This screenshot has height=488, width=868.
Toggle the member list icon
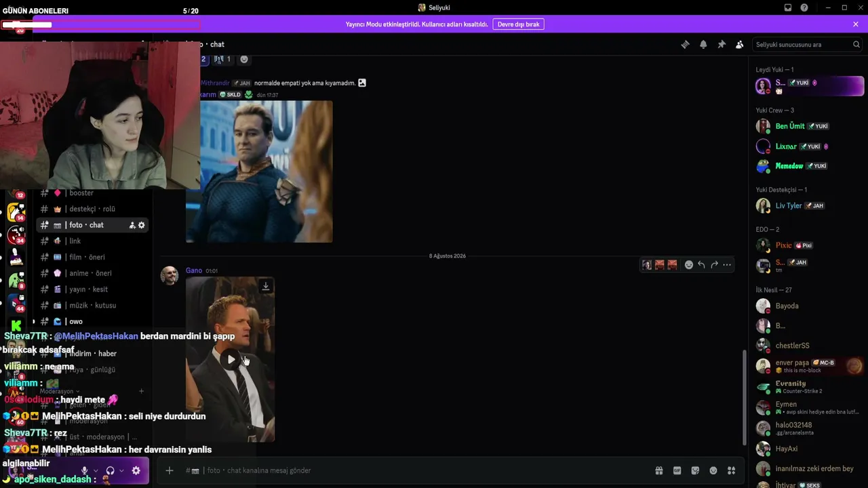pos(739,45)
